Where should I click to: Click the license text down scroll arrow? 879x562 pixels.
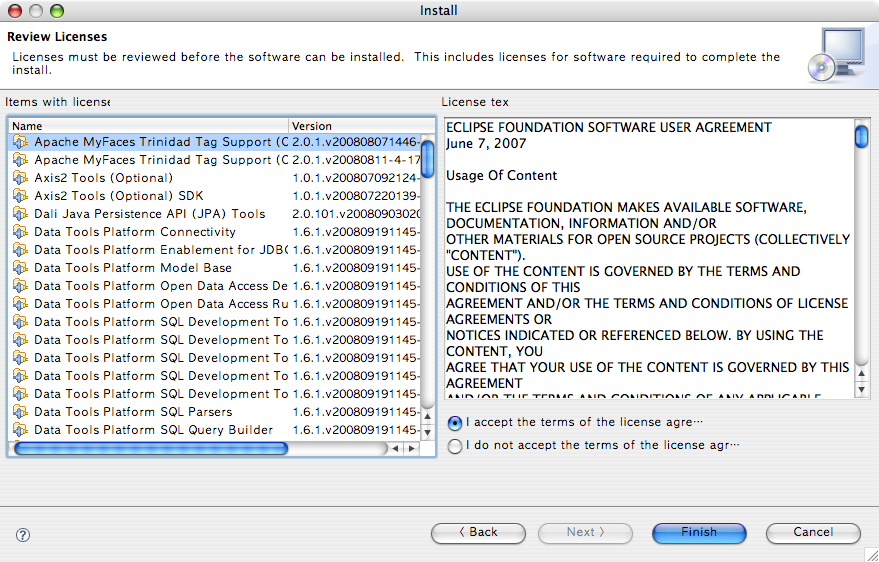862,389
